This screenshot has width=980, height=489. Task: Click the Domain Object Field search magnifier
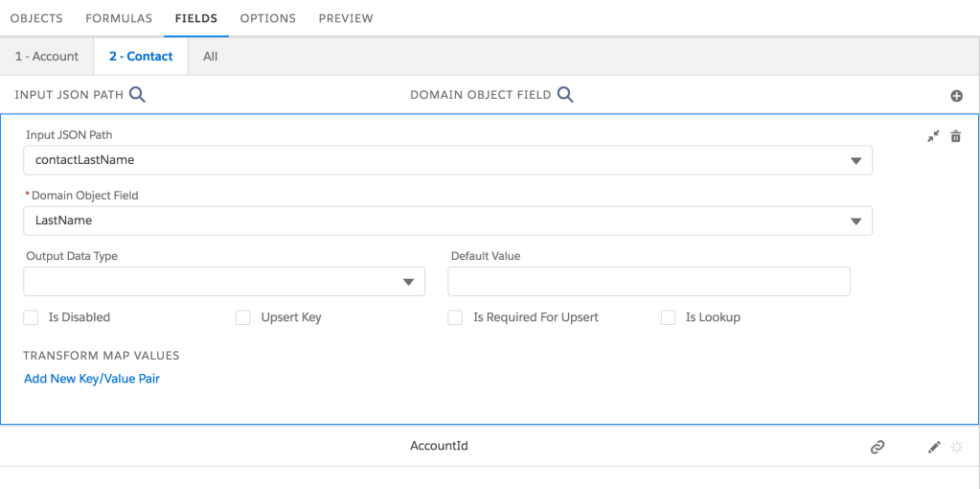(565, 94)
